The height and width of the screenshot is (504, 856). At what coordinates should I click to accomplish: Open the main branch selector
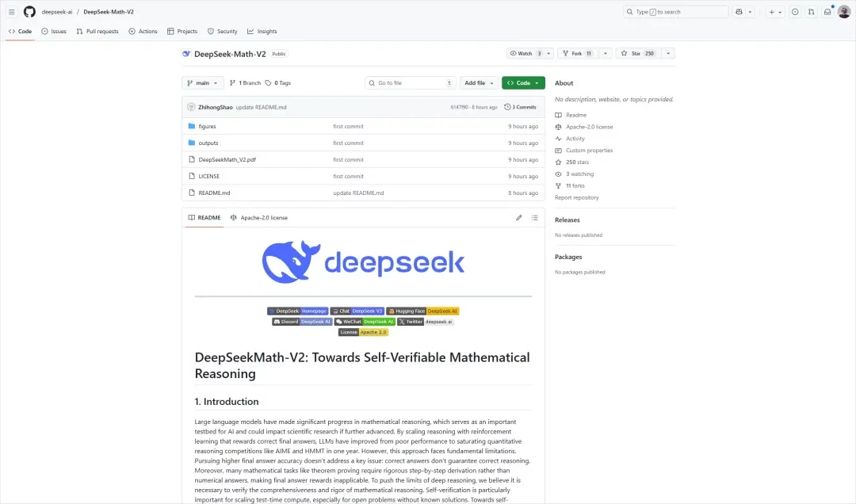pyautogui.click(x=202, y=82)
